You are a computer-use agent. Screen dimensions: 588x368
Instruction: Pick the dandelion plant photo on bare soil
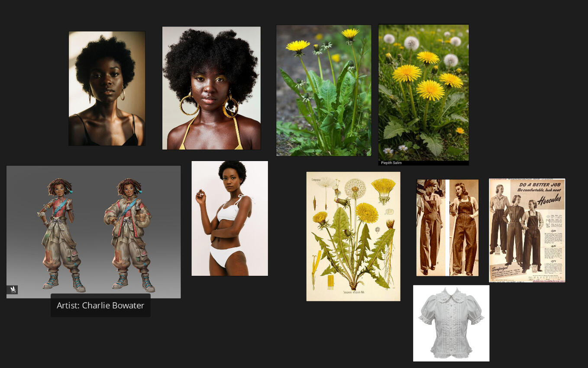pyautogui.click(x=323, y=90)
